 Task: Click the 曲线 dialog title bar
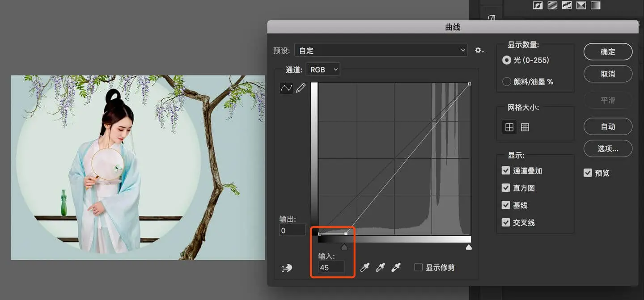453,27
